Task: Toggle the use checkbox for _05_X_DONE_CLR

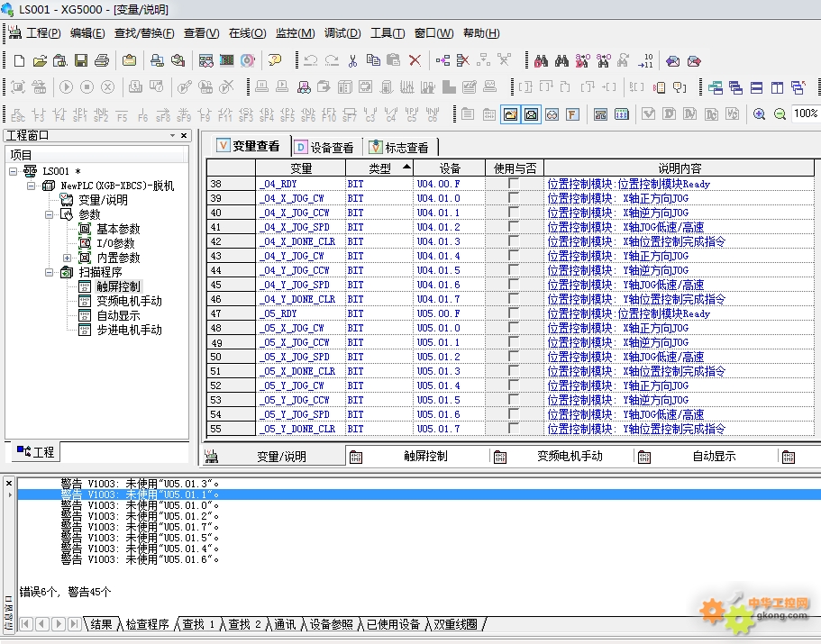Action: (513, 371)
